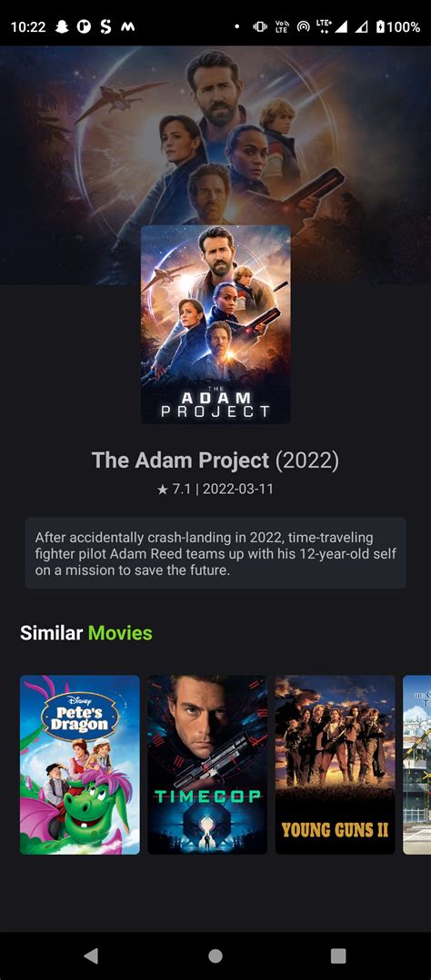The height and width of the screenshot is (980, 431).
Task: Tap the movie overview description box
Action: coord(215,553)
